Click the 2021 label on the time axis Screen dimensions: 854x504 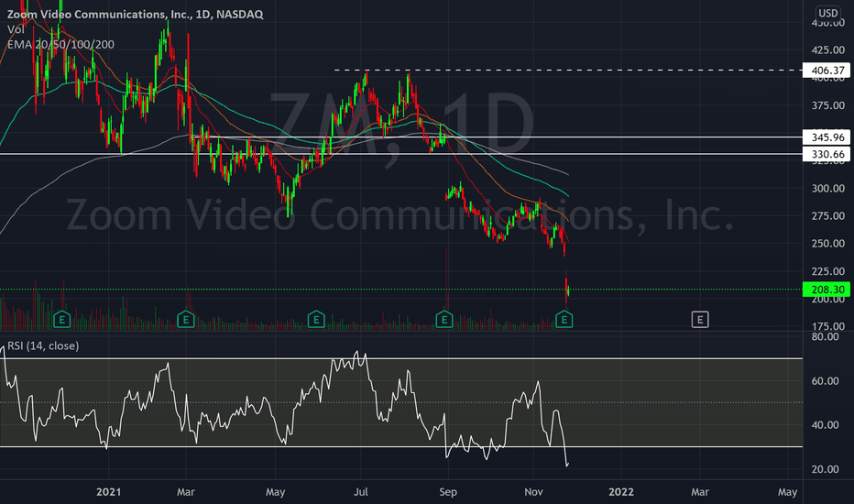click(108, 492)
